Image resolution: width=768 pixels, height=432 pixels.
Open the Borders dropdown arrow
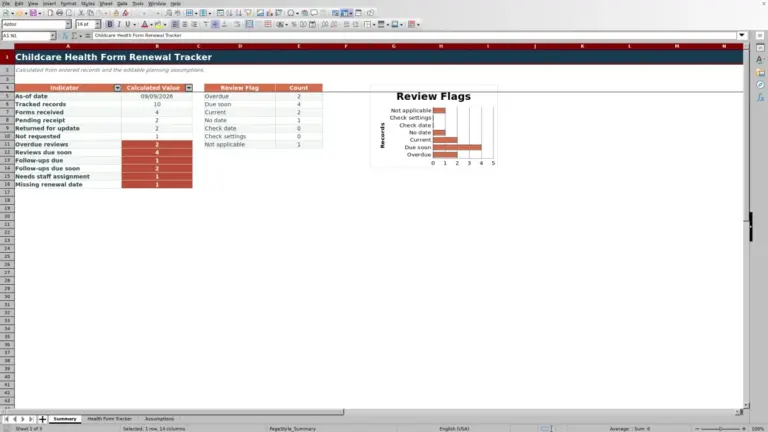374,24
